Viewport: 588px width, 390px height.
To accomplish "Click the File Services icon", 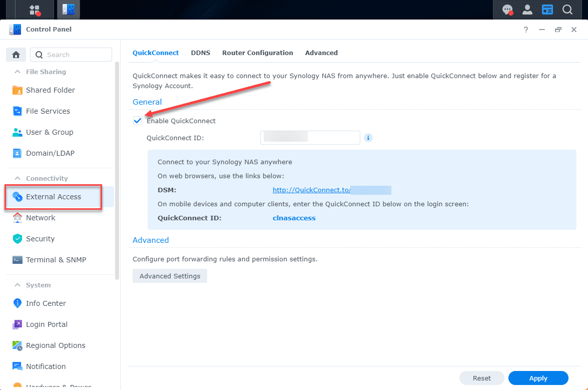I will 17,111.
